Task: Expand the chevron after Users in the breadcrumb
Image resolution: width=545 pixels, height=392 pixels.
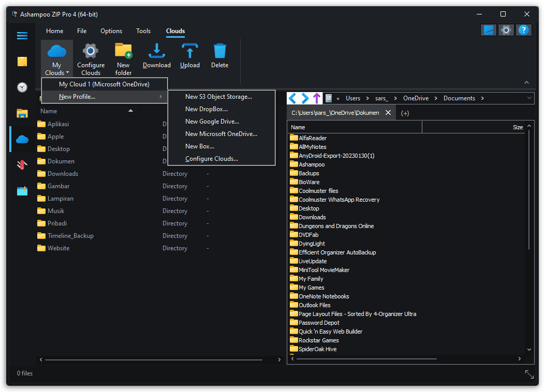Action: 368,98
